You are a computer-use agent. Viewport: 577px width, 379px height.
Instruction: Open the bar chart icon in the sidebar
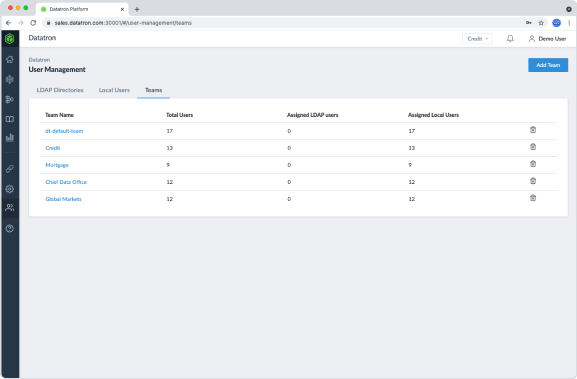coord(10,138)
